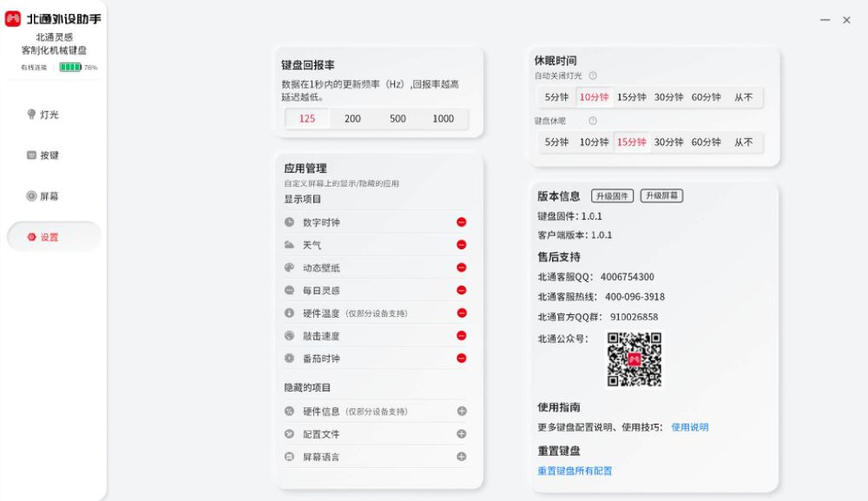
Task: Set keyboard sleep to 15分钟
Action: pyautogui.click(x=632, y=142)
